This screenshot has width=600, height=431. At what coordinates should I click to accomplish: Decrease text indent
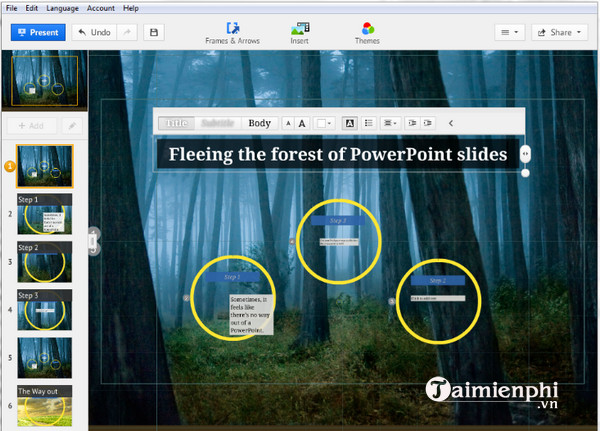(x=412, y=123)
